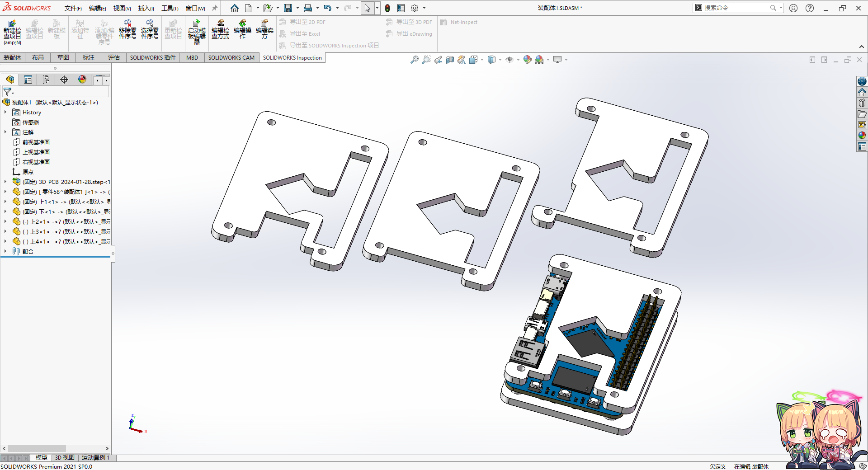Image resolution: width=868 pixels, height=470 pixels.
Task: Switch to the SOLIDWORKS CAM tab
Action: pos(231,57)
